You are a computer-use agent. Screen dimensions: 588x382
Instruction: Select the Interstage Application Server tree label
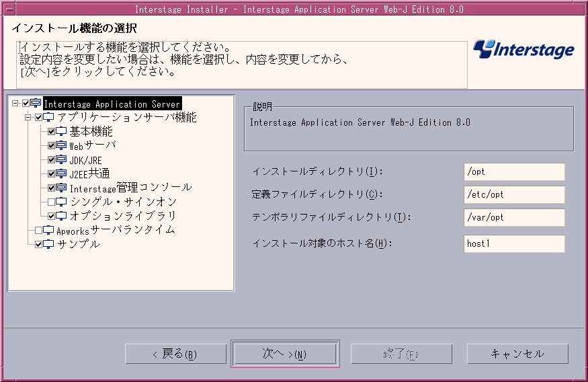tap(112, 104)
